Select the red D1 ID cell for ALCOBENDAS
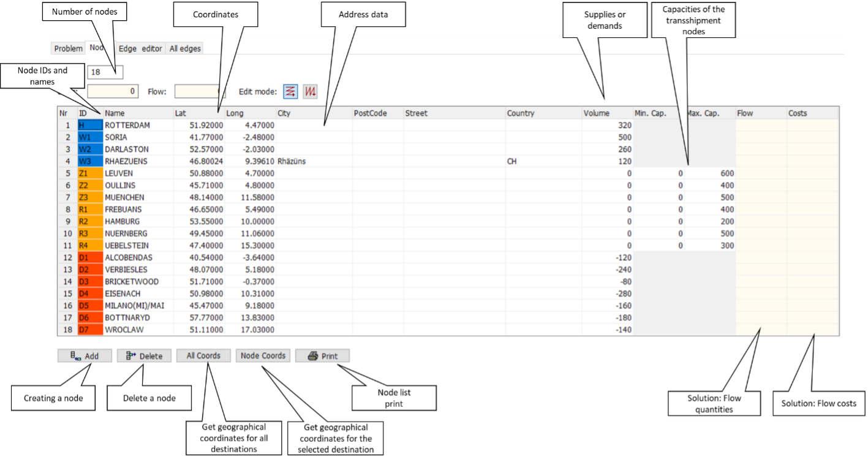 pos(89,257)
